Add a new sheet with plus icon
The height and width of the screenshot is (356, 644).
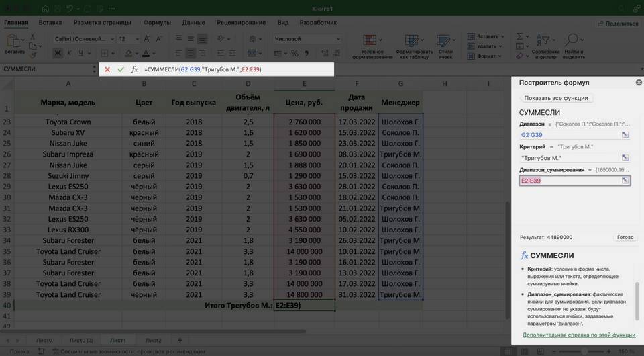pos(180,340)
